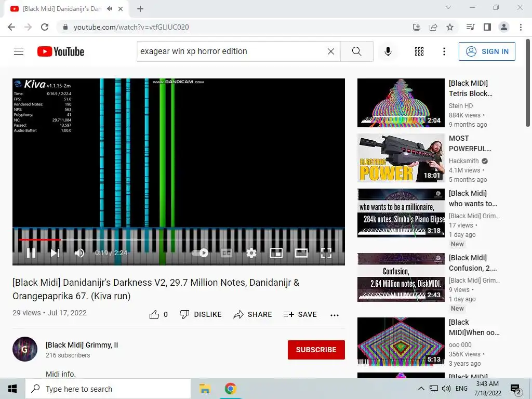Open the SHARE dialog
The width and height of the screenshot is (532, 399).
253,314
